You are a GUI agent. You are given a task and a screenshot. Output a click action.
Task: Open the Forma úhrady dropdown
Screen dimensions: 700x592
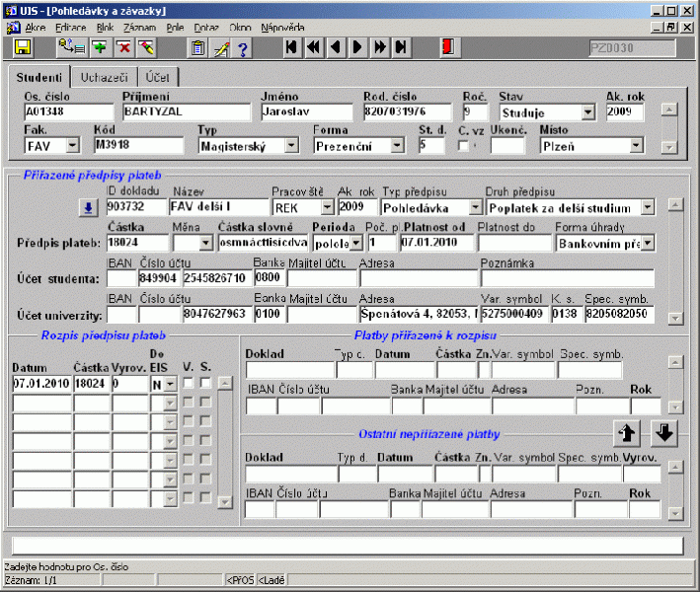(648, 243)
